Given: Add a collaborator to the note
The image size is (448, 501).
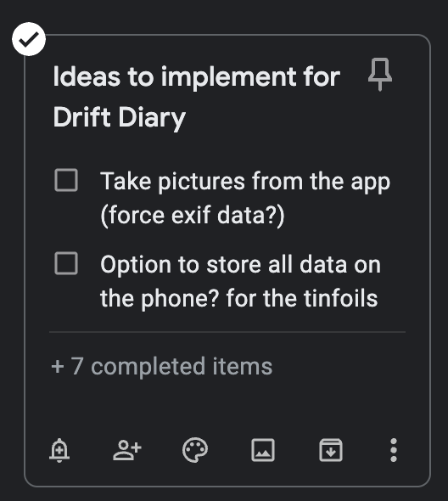Looking at the screenshot, I should (127, 450).
